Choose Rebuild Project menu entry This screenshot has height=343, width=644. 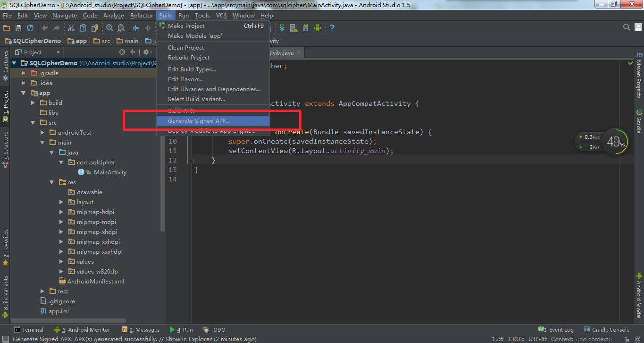(x=213, y=57)
